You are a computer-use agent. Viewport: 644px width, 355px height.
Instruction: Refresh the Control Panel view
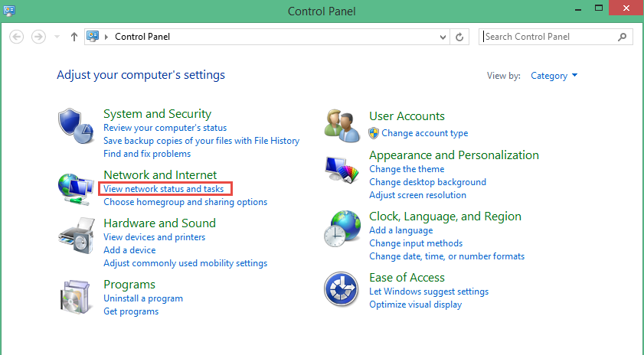pos(459,37)
